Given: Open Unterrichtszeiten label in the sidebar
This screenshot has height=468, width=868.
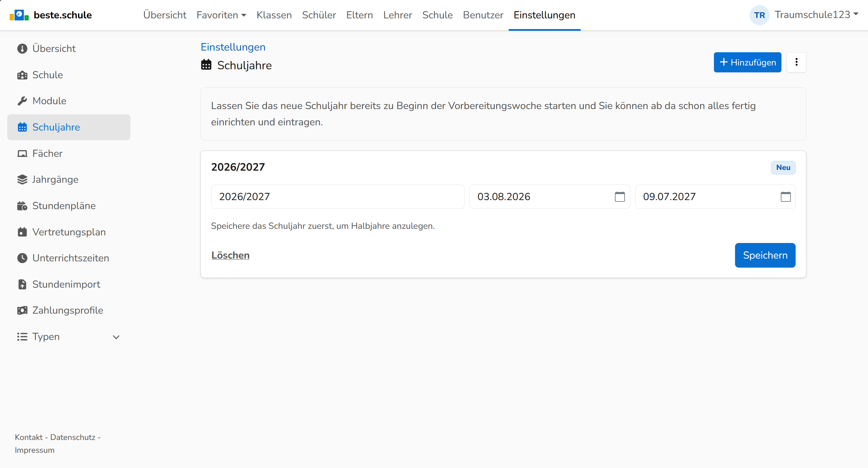Looking at the screenshot, I should pos(71,258).
